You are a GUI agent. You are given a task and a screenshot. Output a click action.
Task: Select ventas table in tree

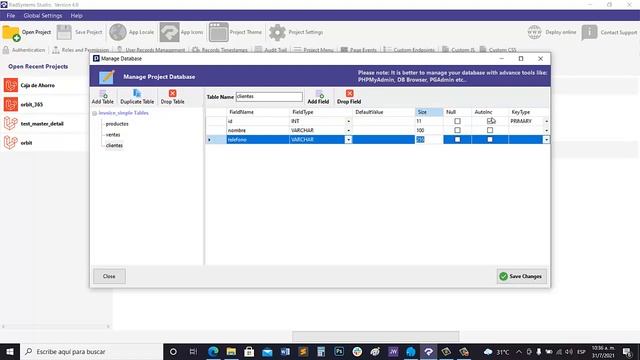coord(113,135)
